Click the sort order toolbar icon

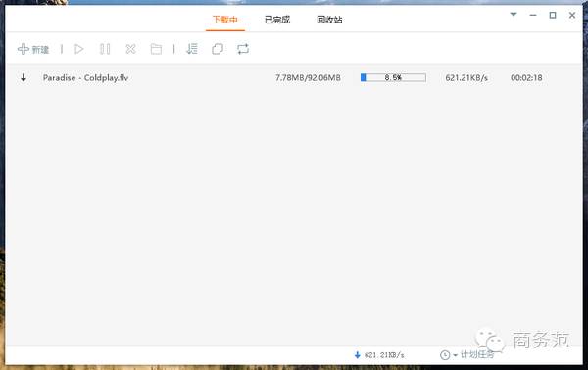click(192, 49)
